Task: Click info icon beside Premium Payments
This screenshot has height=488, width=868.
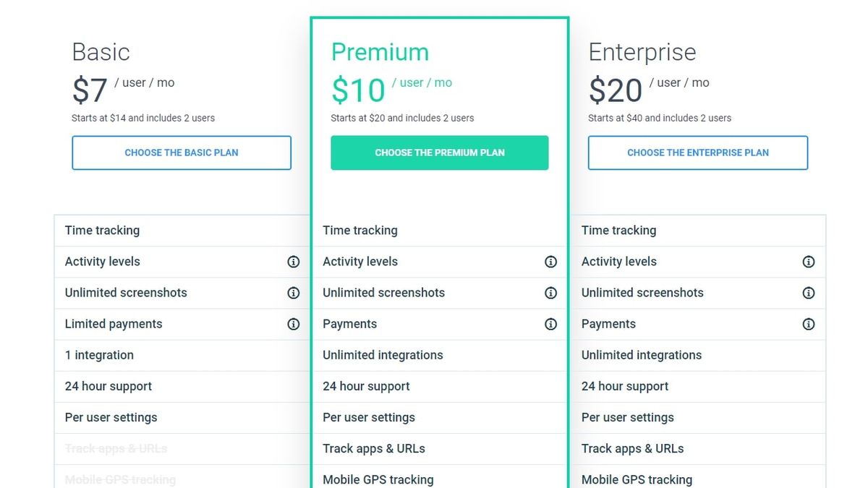Action: coord(551,324)
